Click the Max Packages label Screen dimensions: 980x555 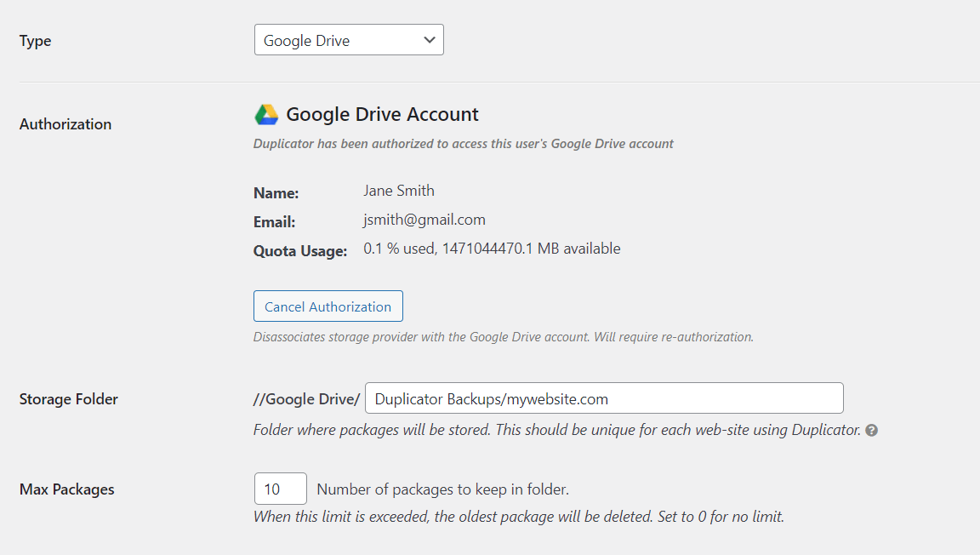coord(67,489)
